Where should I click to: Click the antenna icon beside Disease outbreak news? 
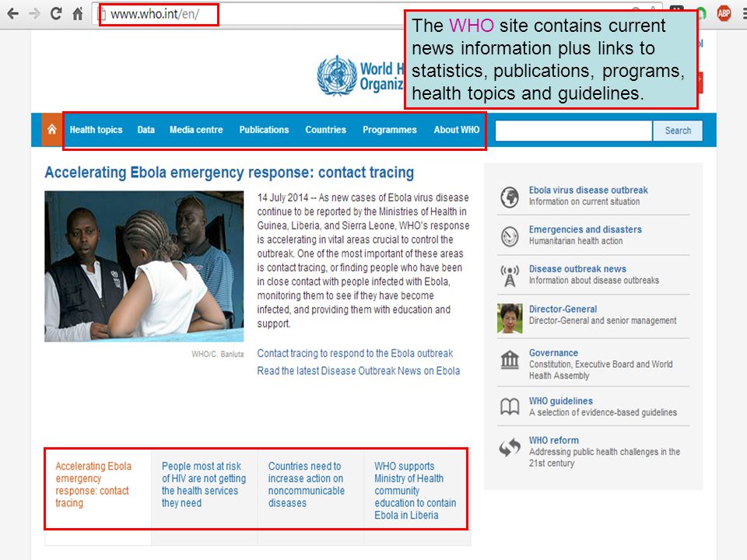pos(510,275)
